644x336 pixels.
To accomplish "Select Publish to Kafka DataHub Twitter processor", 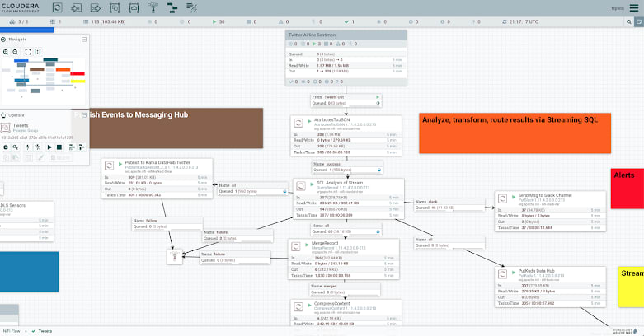I will (157, 179).
